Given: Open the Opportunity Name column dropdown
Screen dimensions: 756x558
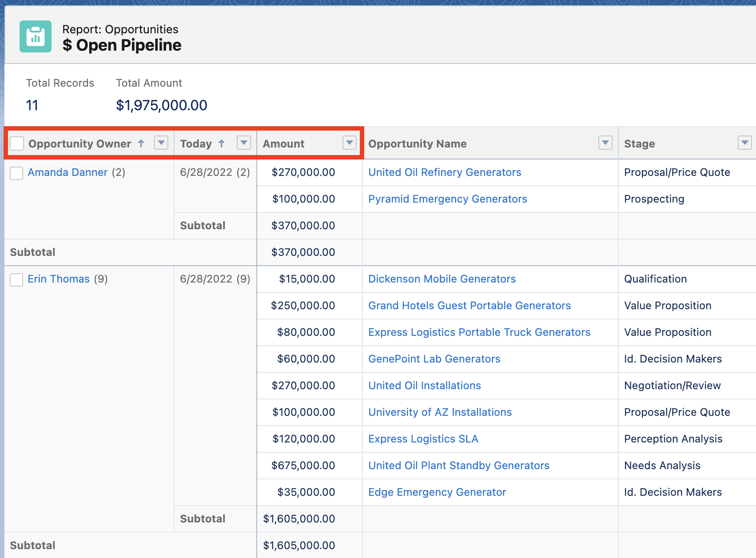Looking at the screenshot, I should click(x=605, y=143).
